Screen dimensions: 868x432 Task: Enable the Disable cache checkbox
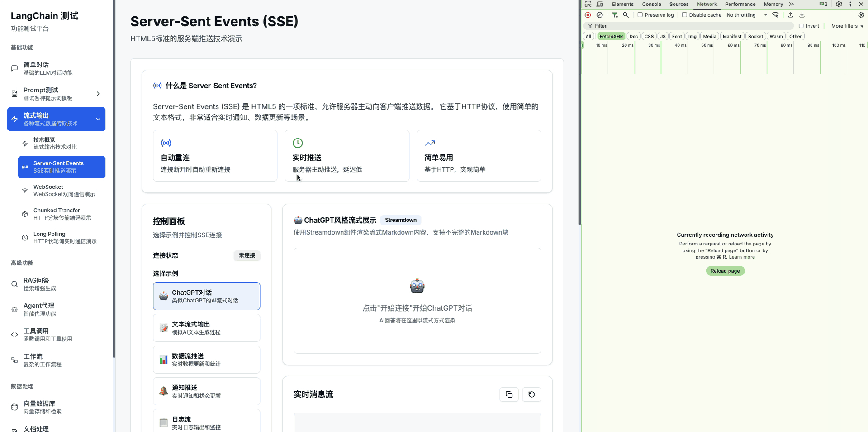(684, 15)
